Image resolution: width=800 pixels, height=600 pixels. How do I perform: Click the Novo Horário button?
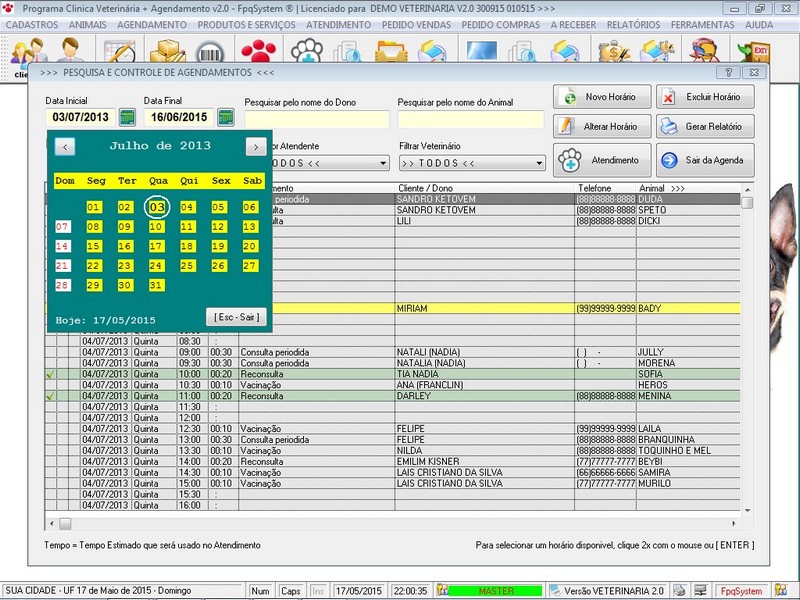pos(600,97)
